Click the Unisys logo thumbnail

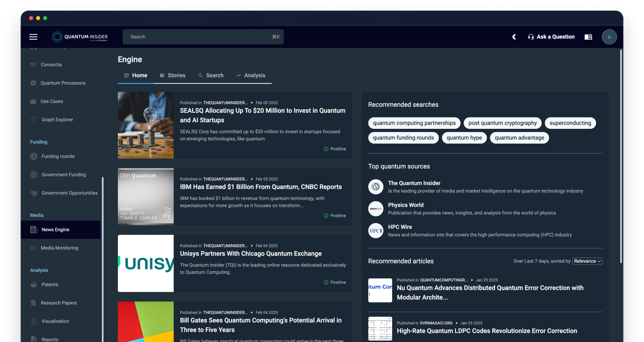146,263
